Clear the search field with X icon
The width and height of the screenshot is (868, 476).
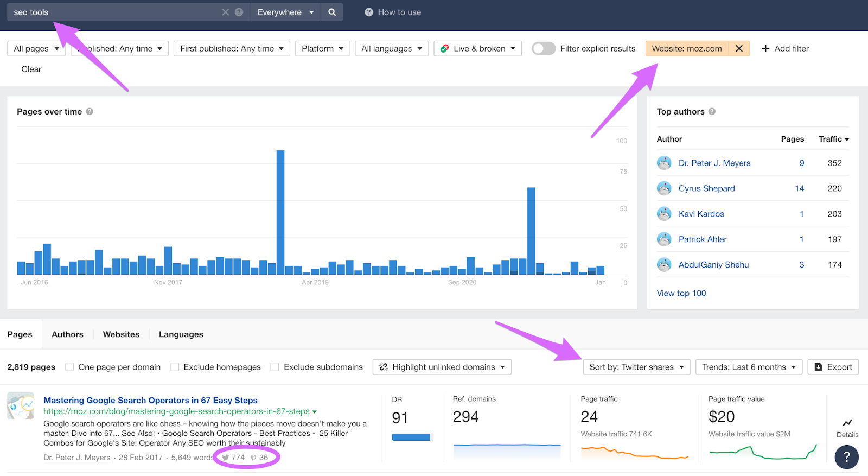click(x=226, y=12)
